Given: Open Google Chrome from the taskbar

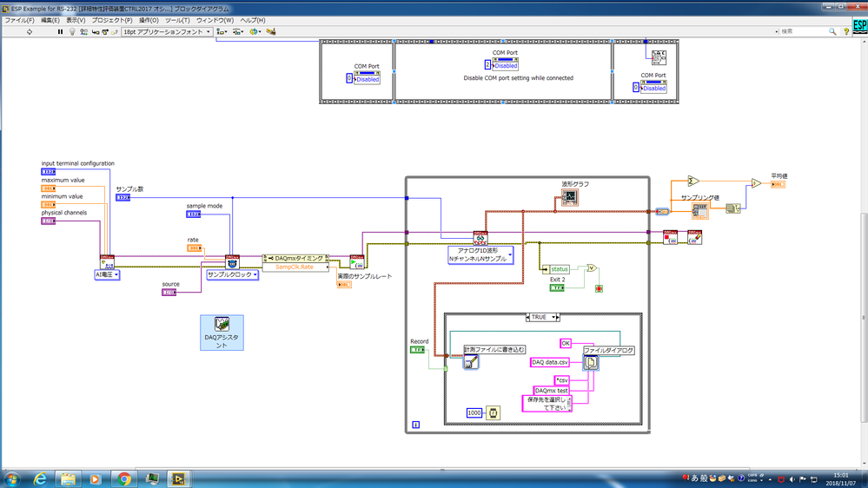Looking at the screenshot, I should click(123, 478).
